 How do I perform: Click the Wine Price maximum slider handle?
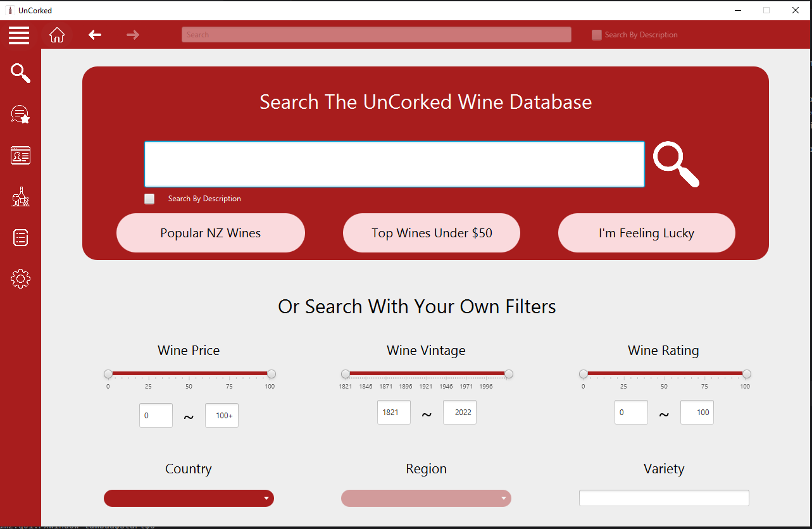pyautogui.click(x=272, y=374)
